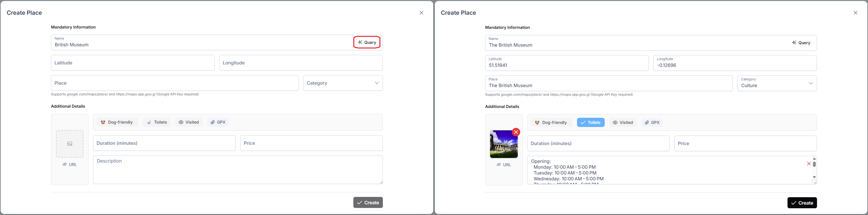Remove the British Museum photo via red X
The width and height of the screenshot is (868, 215).
[x=516, y=132]
